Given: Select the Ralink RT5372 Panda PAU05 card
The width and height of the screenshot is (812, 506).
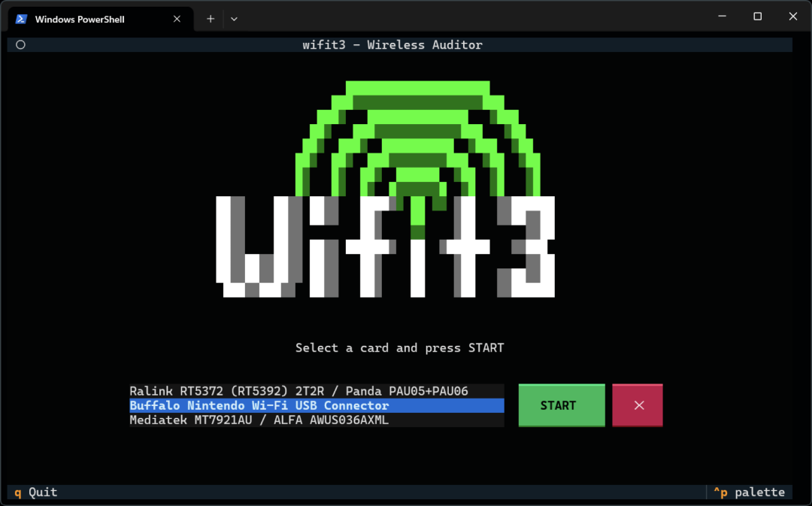Looking at the screenshot, I should click(317, 391).
